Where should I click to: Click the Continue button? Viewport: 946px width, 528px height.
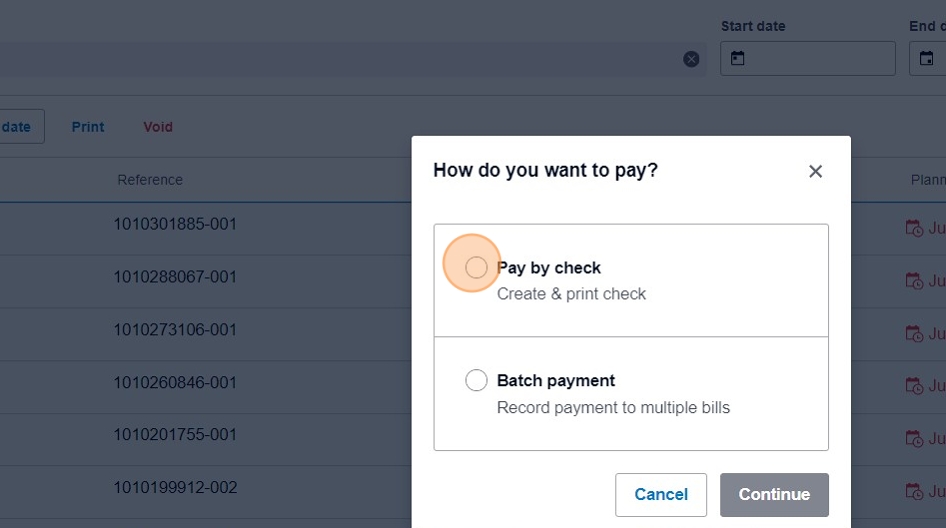[x=774, y=494]
